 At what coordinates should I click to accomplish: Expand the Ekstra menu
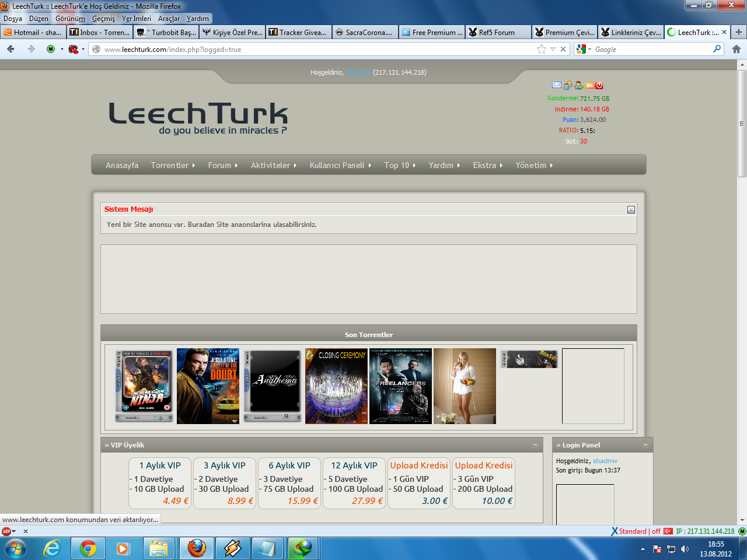(487, 165)
